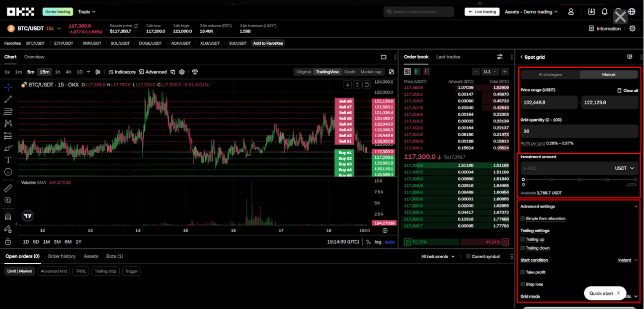Screen dimensions: 644x309
Task: Switch to AI strategies tab
Action: pyautogui.click(x=550, y=74)
